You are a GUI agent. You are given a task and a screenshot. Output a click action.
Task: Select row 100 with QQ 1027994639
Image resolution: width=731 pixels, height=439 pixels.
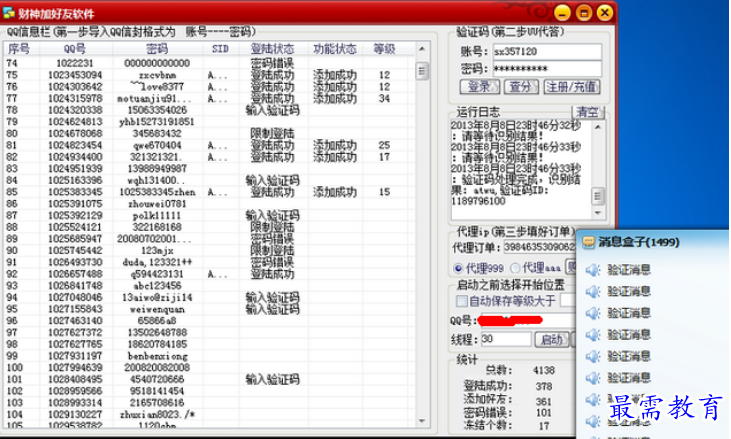(209, 368)
